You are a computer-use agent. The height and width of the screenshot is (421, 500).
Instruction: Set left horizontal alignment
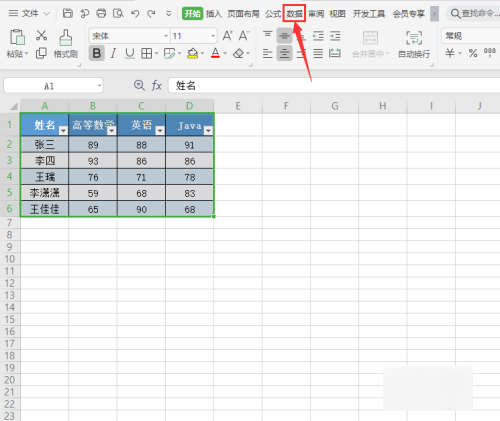tap(268, 53)
